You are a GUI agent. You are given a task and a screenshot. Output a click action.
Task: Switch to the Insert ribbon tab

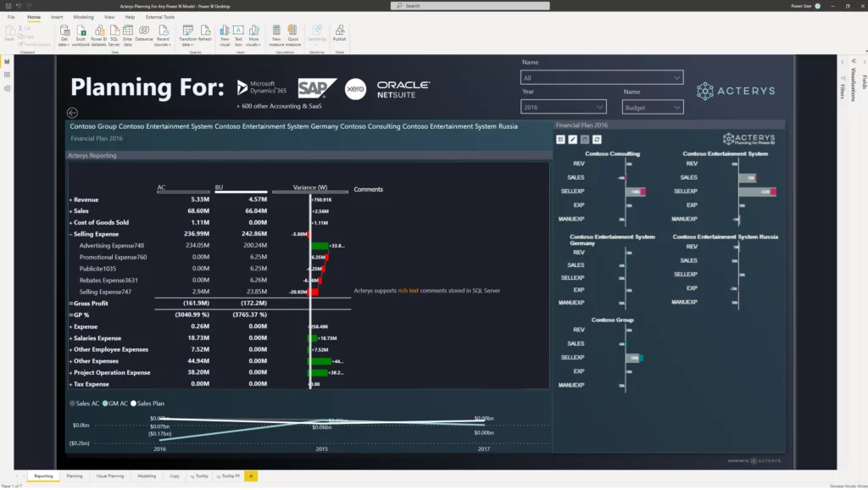click(x=57, y=17)
